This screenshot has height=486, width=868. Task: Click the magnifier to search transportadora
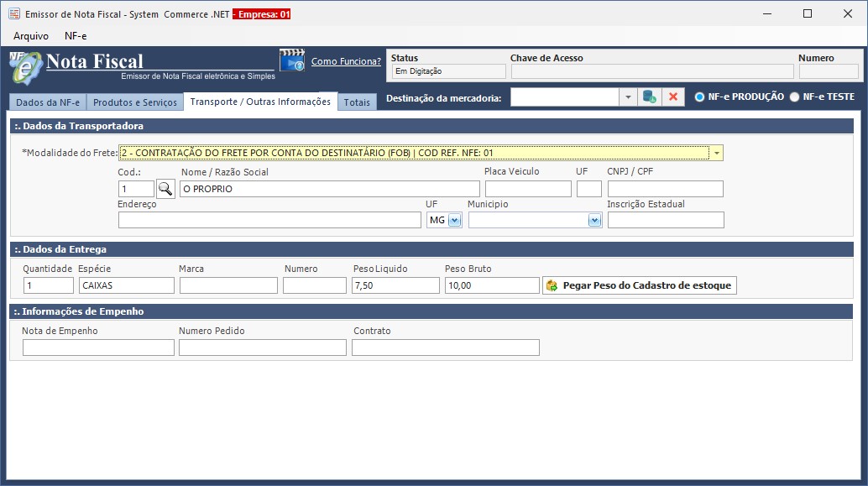coord(165,189)
